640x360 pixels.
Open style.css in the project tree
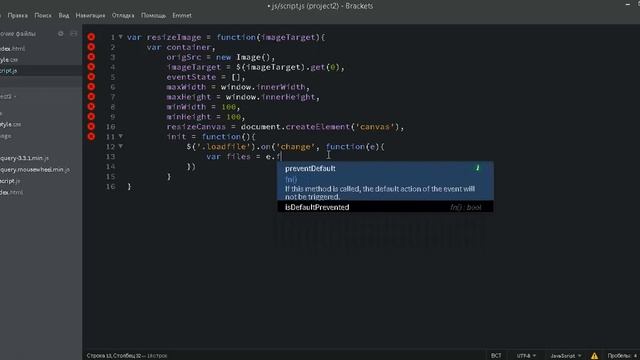click(x=11, y=124)
